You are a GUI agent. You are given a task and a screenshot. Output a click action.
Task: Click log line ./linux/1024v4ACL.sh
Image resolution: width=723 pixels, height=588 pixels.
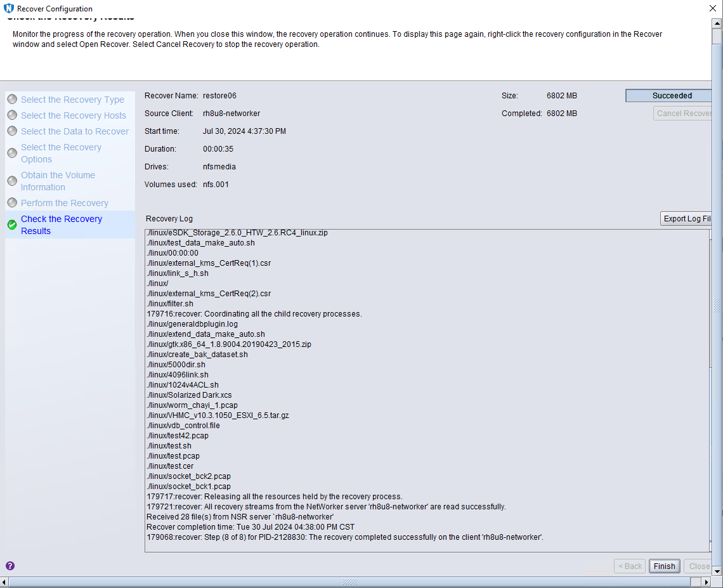(x=183, y=384)
